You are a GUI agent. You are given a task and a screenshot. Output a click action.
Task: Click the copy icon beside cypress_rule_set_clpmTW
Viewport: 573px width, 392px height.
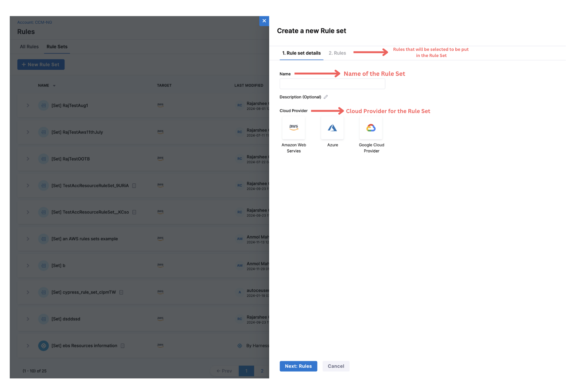121,292
